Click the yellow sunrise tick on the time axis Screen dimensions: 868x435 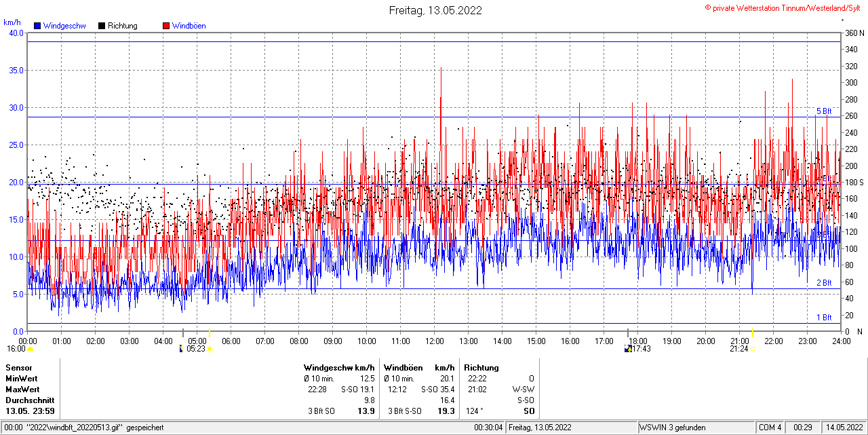210,333
